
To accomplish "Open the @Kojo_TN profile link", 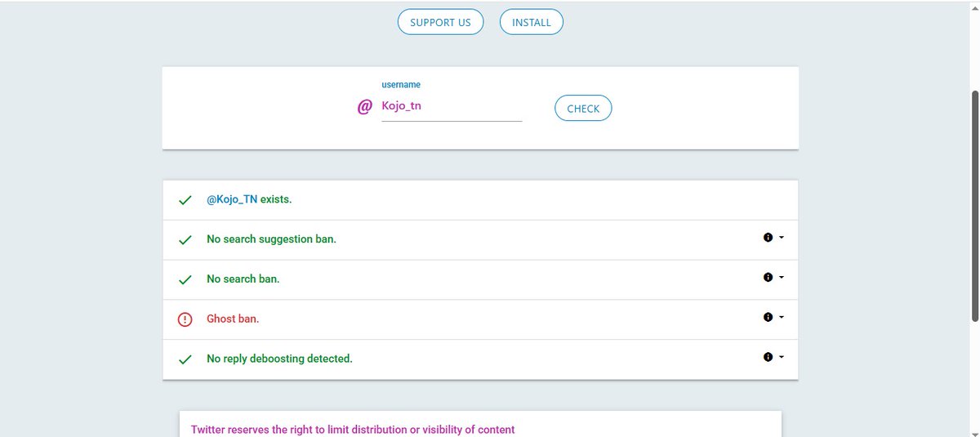I will (232, 199).
